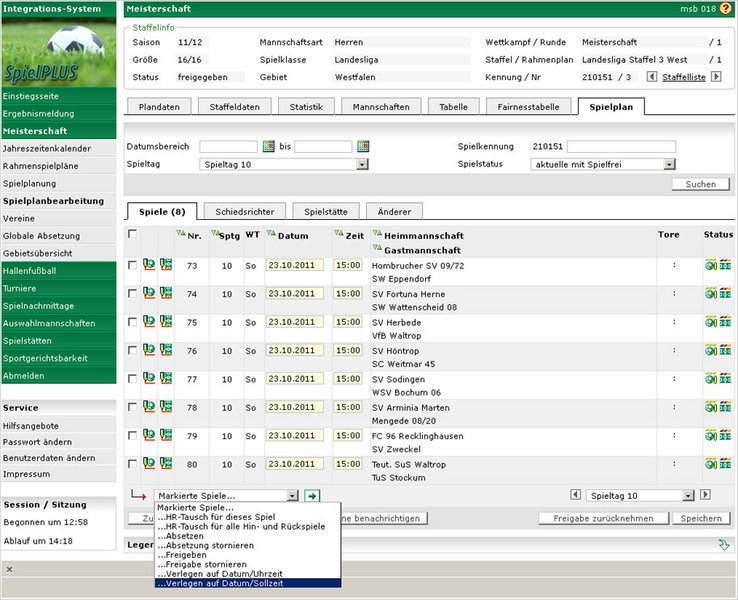Tick checkbox for game 78
The height and width of the screenshot is (600, 738).
[x=133, y=408]
